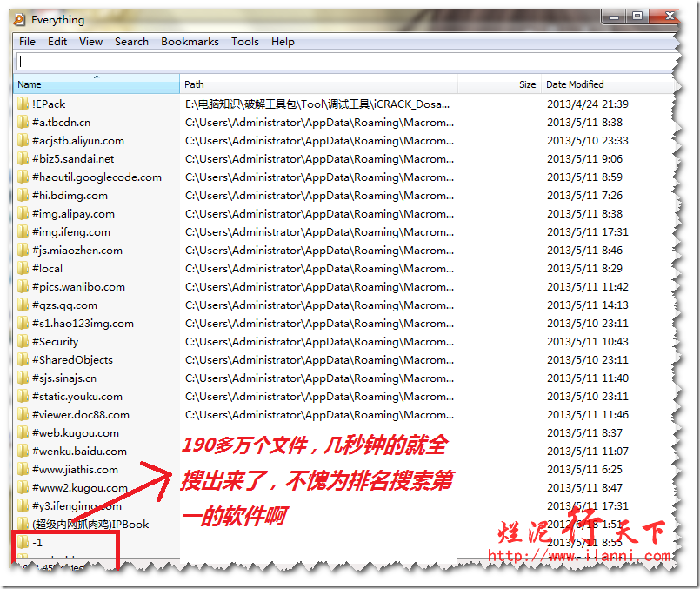This screenshot has width=700, height=589.
Task: Click the date 2013/5/11 7:26
Action: (585, 196)
